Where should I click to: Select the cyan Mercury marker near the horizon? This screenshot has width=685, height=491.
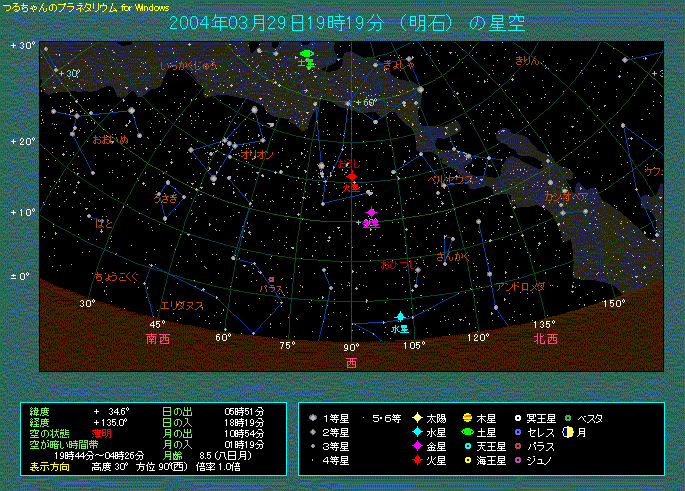(x=400, y=316)
